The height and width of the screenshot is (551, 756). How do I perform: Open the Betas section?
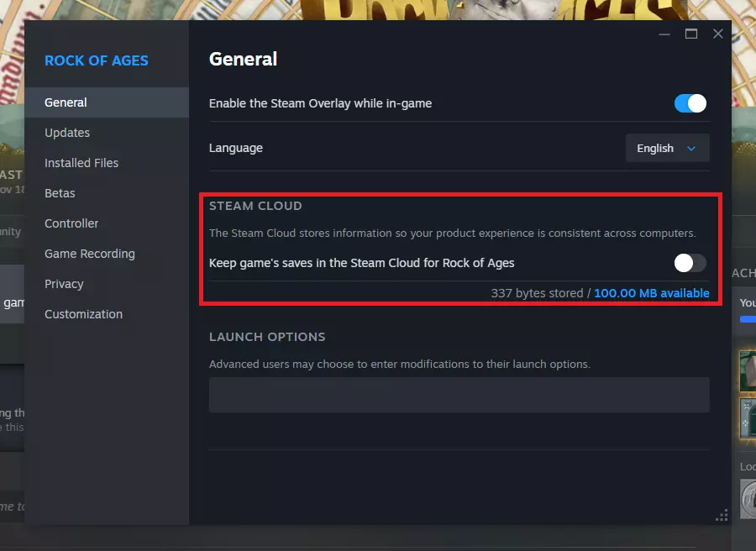coord(60,193)
